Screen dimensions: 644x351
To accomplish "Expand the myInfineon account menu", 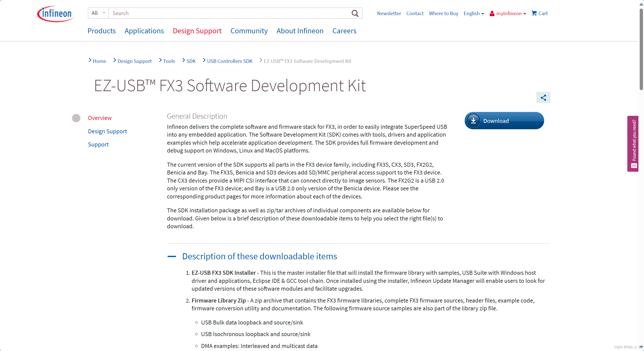I will tap(511, 13).
